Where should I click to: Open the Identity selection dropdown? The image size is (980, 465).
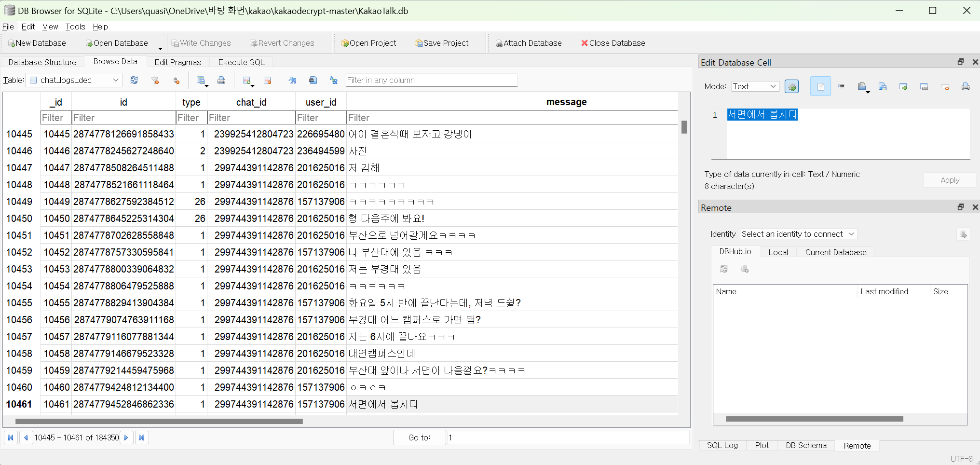coord(798,234)
